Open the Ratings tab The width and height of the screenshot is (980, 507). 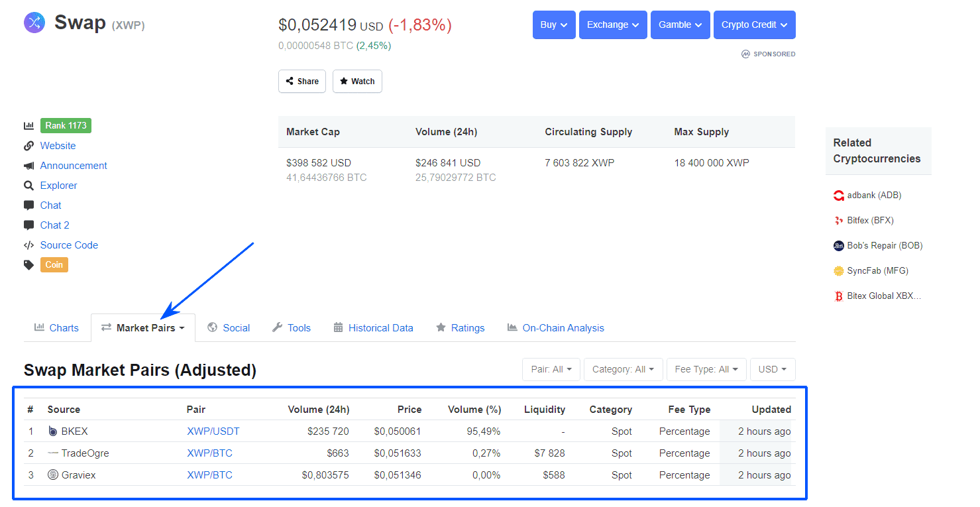(460, 328)
